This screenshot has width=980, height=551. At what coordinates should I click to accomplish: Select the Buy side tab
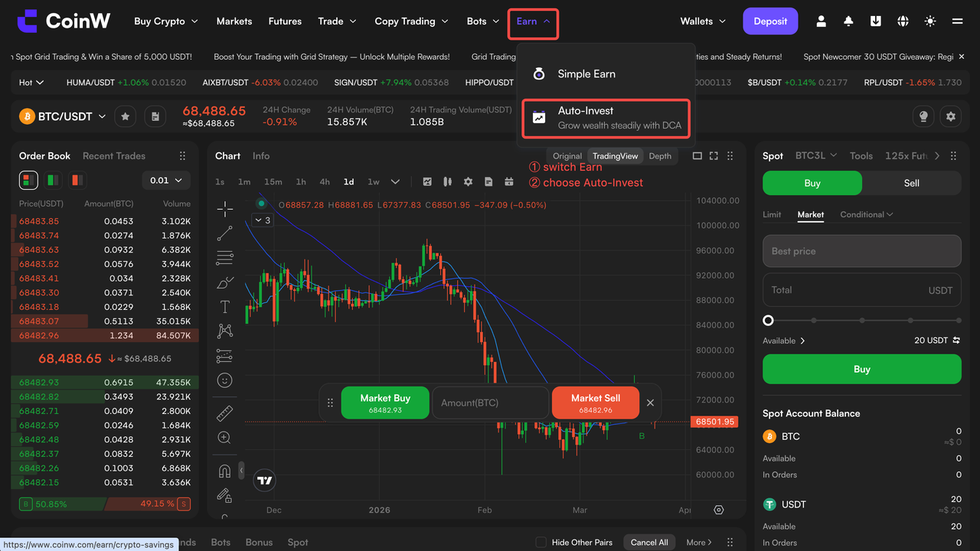pos(812,183)
